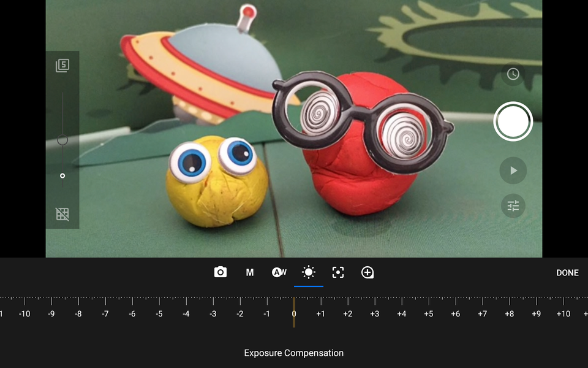Tap the DONE button
Screen dimensions: 588x368
point(567,273)
